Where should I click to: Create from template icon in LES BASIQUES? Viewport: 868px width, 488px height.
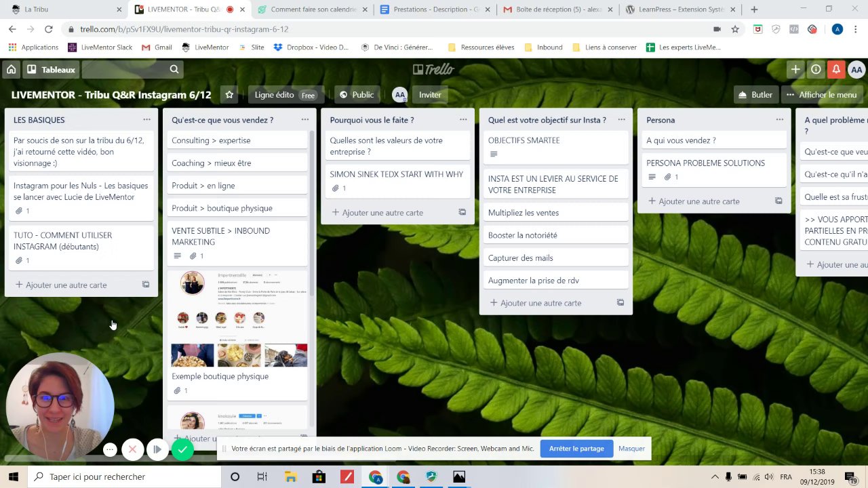tap(146, 285)
